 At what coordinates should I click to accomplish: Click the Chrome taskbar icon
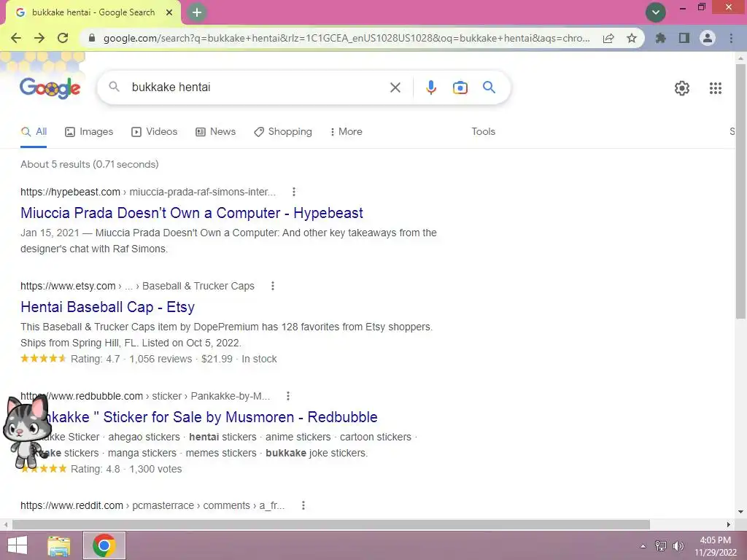[104, 545]
